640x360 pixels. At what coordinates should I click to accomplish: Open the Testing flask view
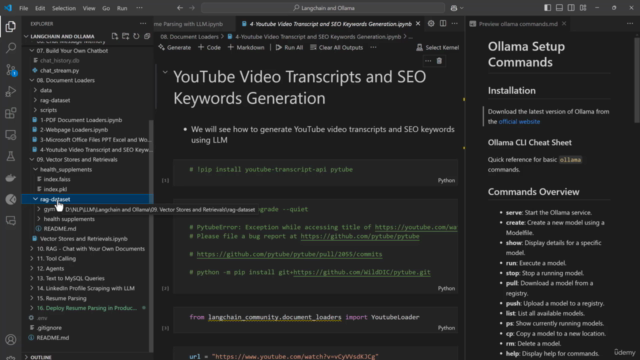pyautogui.click(x=11, y=156)
